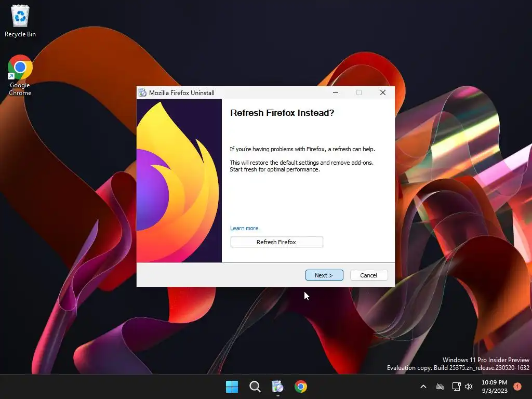The height and width of the screenshot is (399, 532).
Task: Open the volume speaker tray icon
Action: click(x=469, y=387)
